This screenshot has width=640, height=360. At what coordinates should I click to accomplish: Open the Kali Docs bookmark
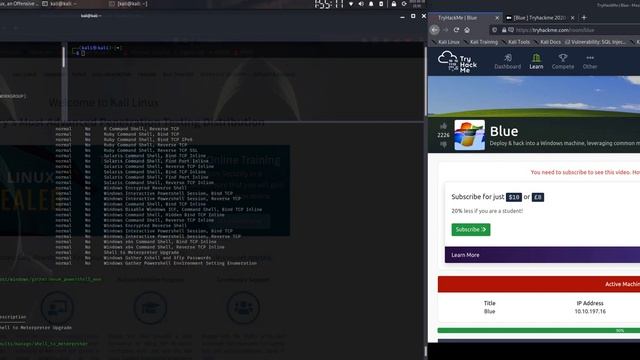click(547, 42)
